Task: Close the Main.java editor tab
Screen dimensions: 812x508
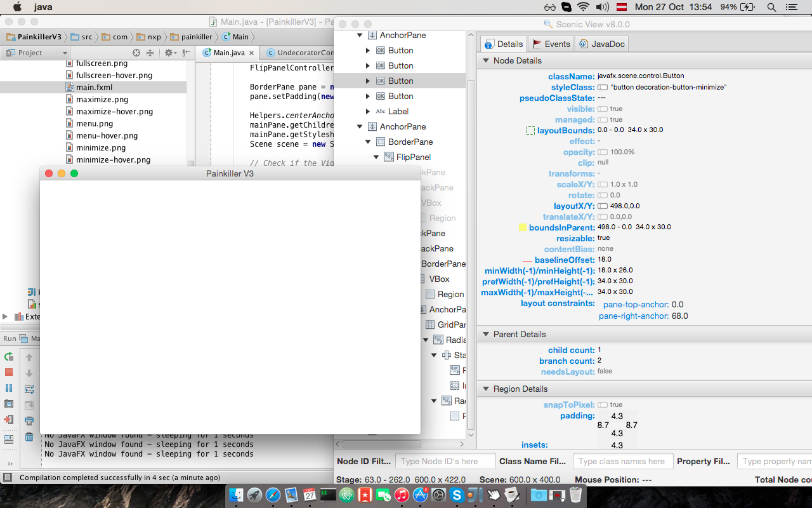Action: tap(251, 53)
